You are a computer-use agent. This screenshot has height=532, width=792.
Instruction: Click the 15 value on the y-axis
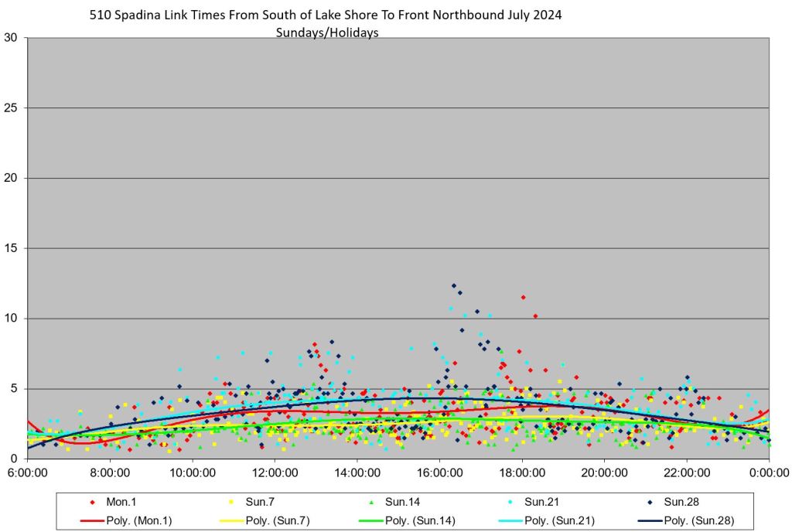click(12, 248)
